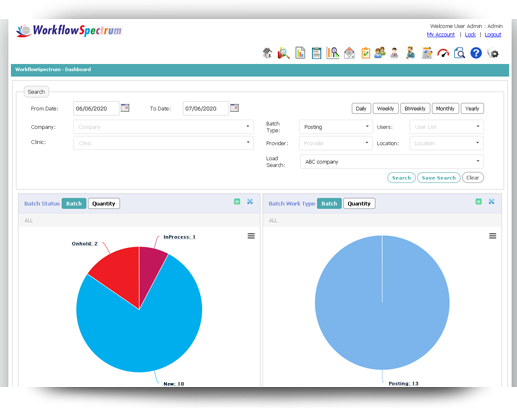Open the Batch Work Type chart hamburger menu
This screenshot has height=413, width=517.
click(493, 236)
